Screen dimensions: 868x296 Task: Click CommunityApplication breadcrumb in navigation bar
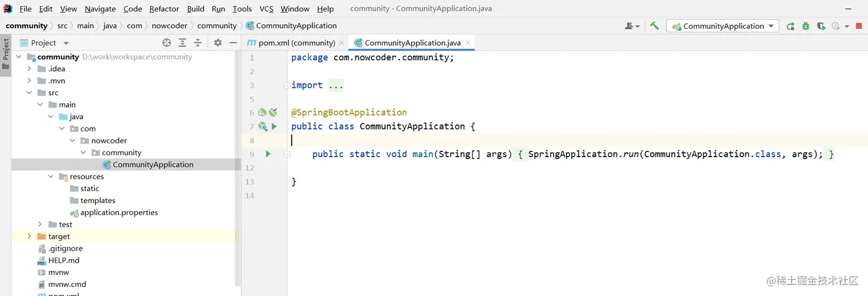point(291,26)
